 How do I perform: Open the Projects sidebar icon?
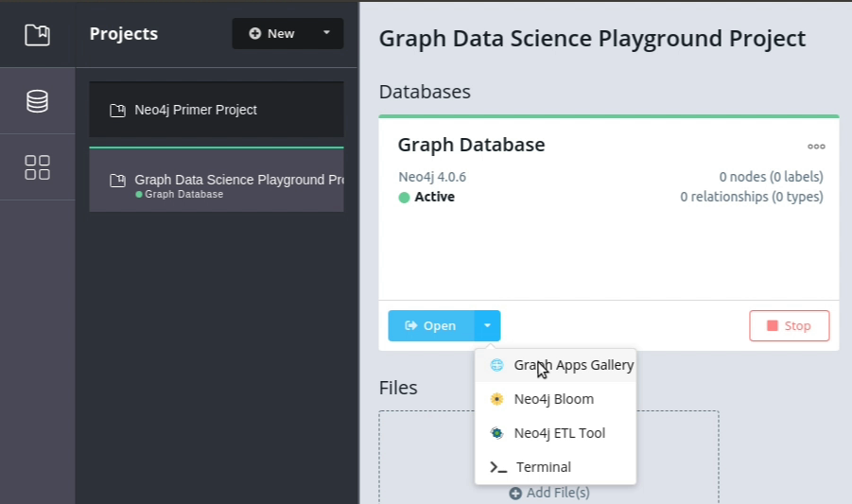coord(38,35)
